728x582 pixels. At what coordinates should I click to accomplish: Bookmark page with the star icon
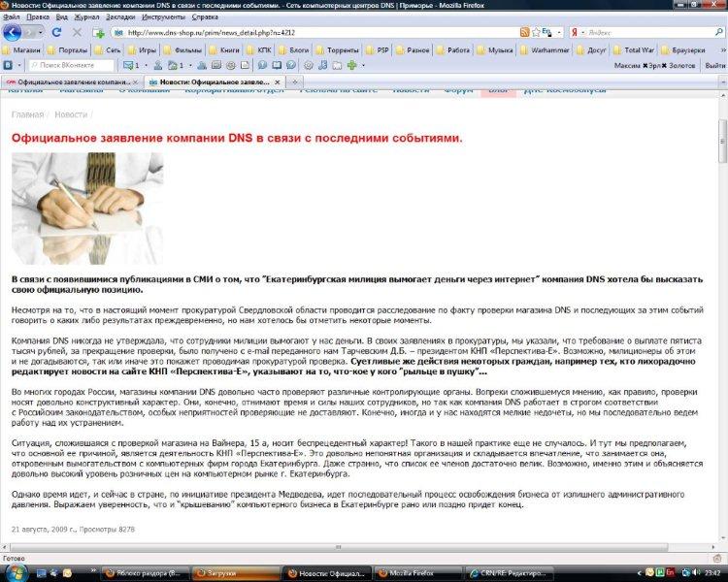(537, 33)
